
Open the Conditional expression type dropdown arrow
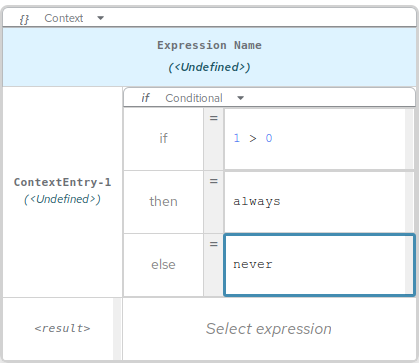[x=241, y=98]
